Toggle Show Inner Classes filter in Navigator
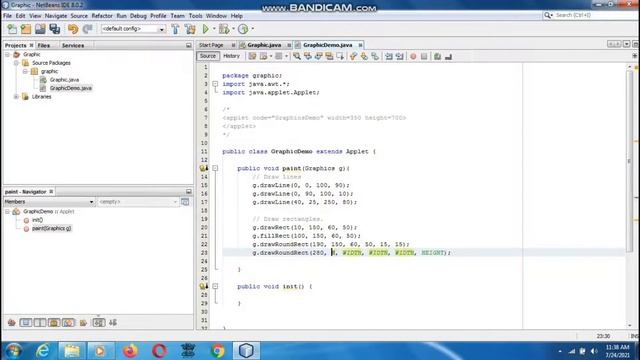 click(68, 323)
